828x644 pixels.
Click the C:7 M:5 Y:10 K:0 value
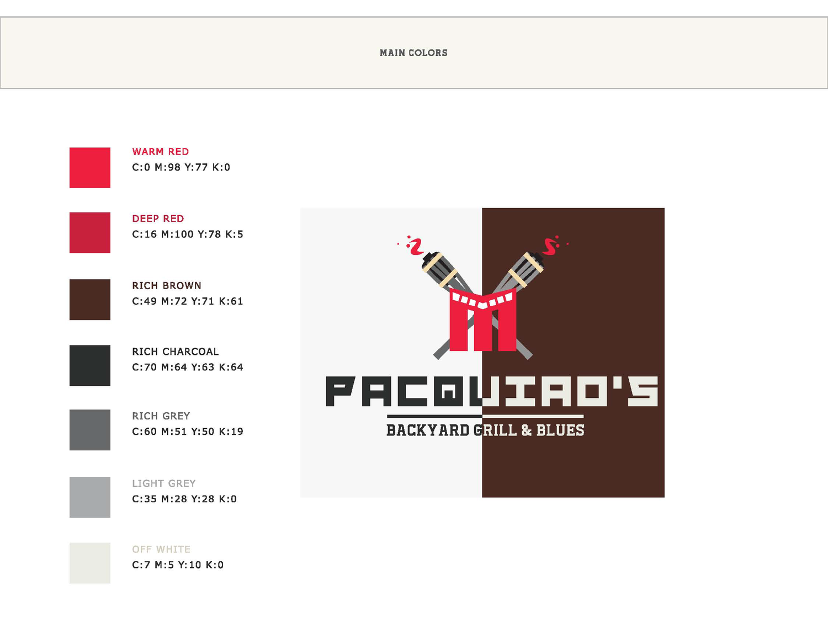(178, 565)
